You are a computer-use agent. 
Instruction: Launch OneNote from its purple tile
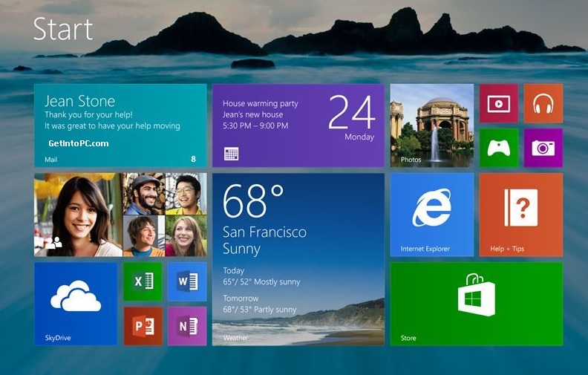(x=186, y=326)
